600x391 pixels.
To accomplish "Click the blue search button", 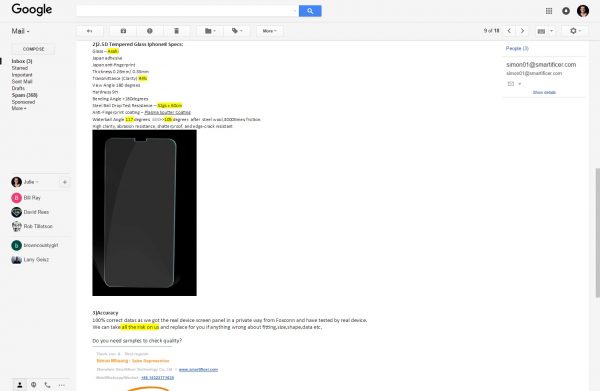I will tap(310, 11).
